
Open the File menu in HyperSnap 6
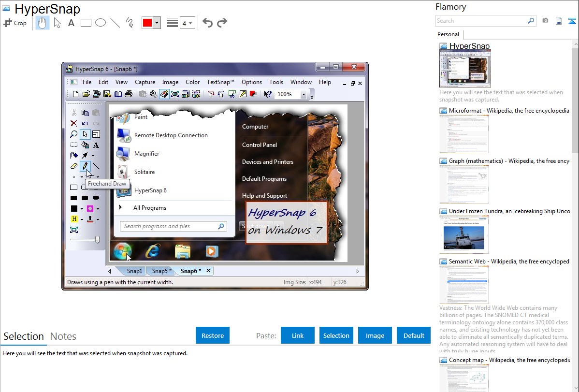[x=87, y=82]
